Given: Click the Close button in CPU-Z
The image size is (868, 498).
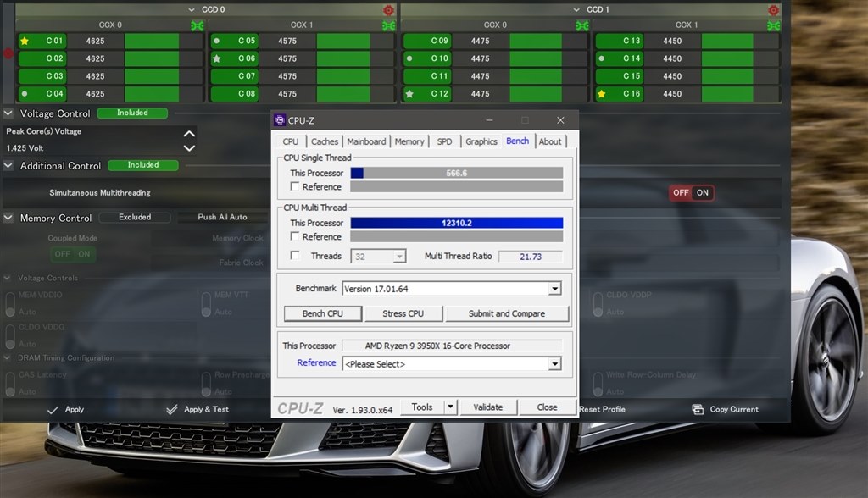Looking at the screenshot, I should point(547,407).
